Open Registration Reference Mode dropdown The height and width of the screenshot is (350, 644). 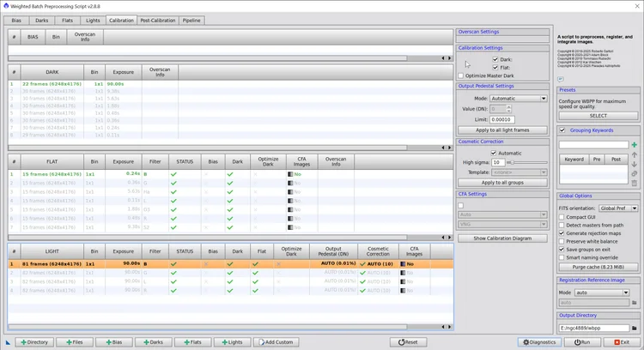[601, 293]
